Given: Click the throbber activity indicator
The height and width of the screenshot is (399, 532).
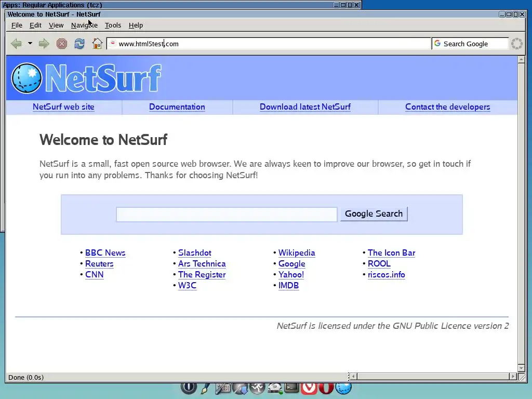Looking at the screenshot, I should coord(517,44).
